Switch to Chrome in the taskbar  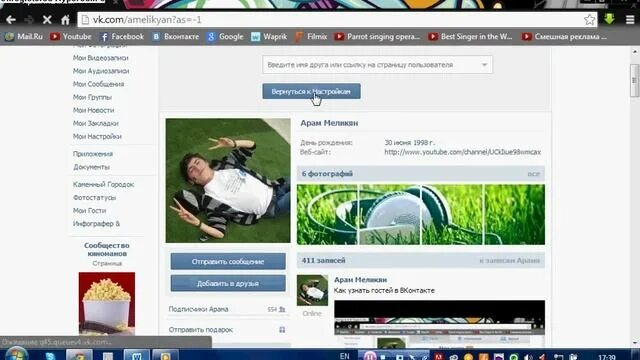[x=79, y=355]
